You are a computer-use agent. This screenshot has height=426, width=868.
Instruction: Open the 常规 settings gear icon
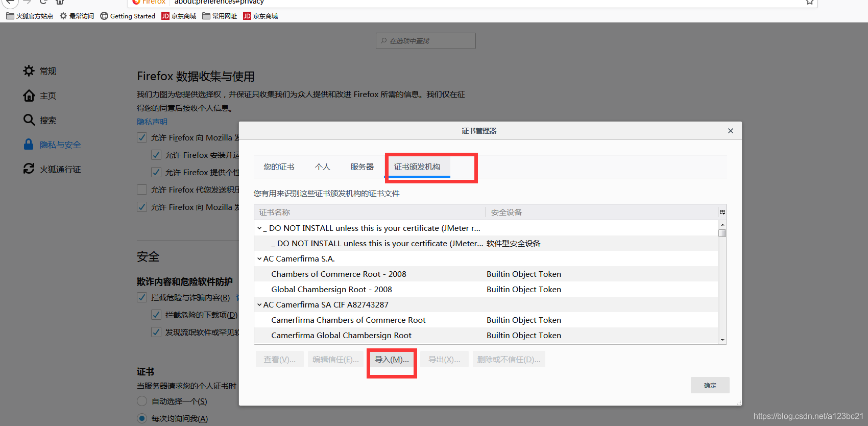29,71
